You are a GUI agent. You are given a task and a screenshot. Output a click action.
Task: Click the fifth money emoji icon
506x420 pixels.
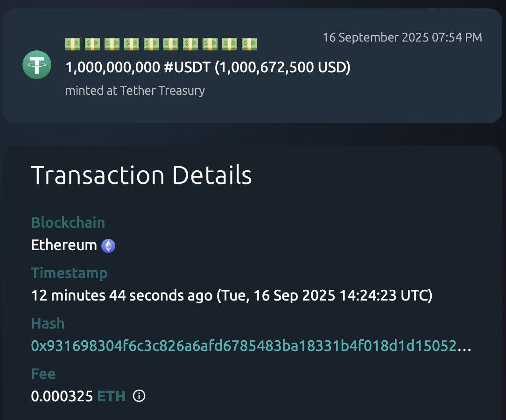click(x=151, y=44)
